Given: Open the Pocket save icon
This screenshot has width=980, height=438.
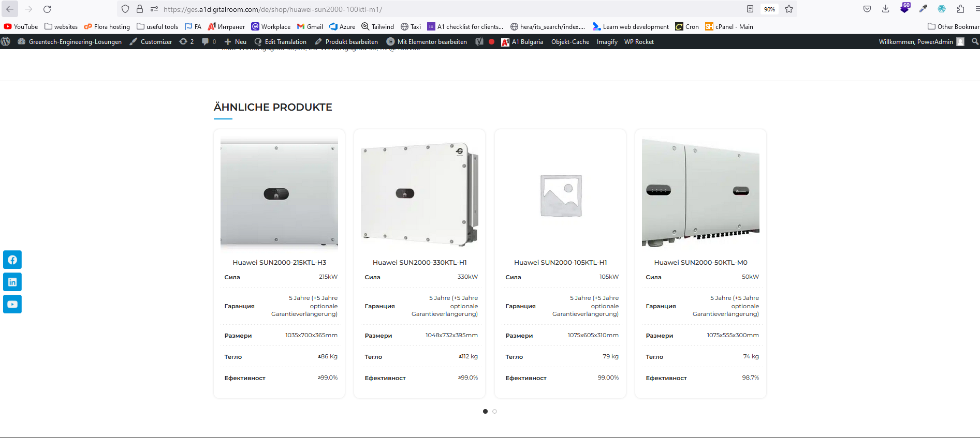Looking at the screenshot, I should coord(867,9).
